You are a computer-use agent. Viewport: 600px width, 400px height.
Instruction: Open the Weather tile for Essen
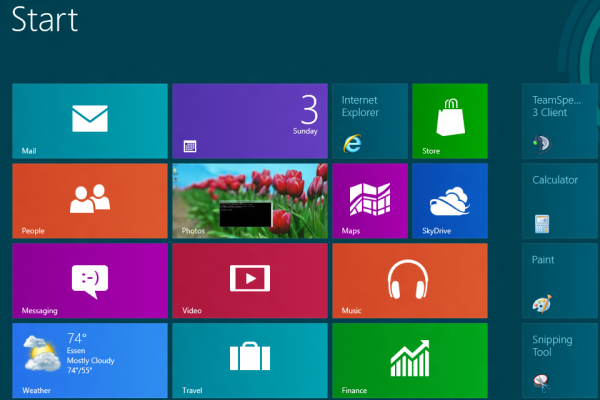pyautogui.click(x=89, y=360)
